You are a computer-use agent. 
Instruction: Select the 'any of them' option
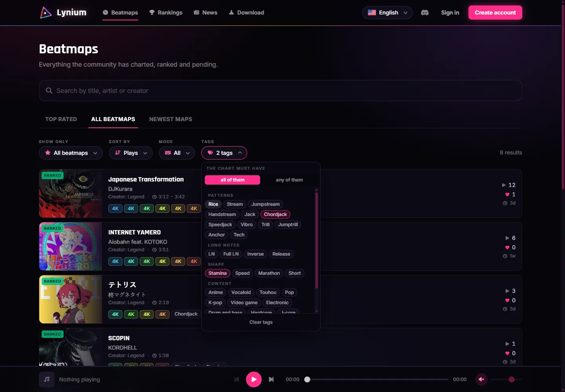289,180
